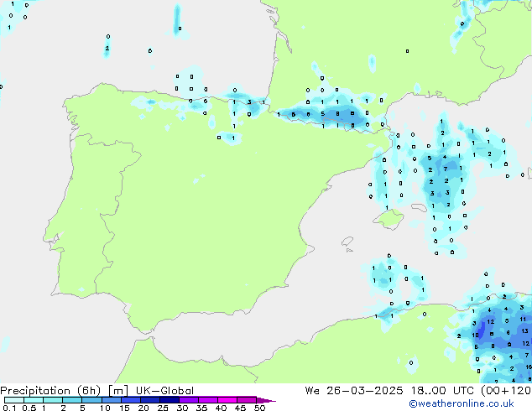Select the 2–5 legend color swatch
The height and width of the screenshot is (411, 532).
tap(72, 400)
